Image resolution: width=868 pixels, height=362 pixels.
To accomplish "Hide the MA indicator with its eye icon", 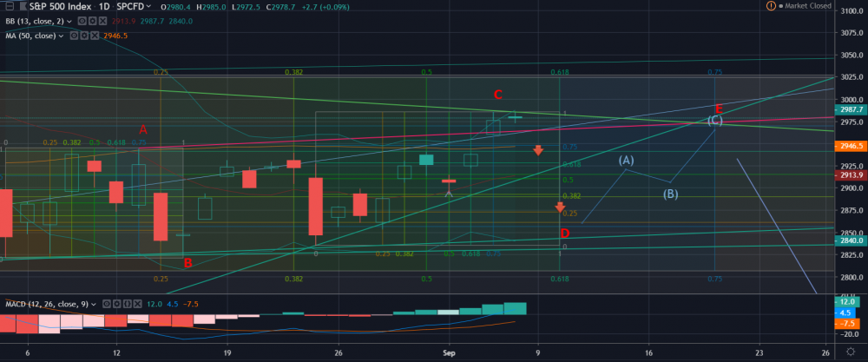I will pos(72,36).
